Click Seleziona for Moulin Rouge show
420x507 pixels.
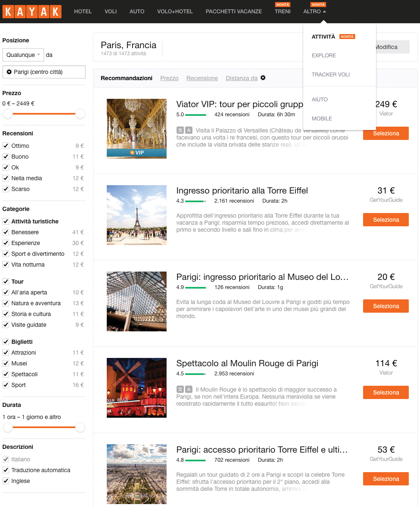pos(386,392)
